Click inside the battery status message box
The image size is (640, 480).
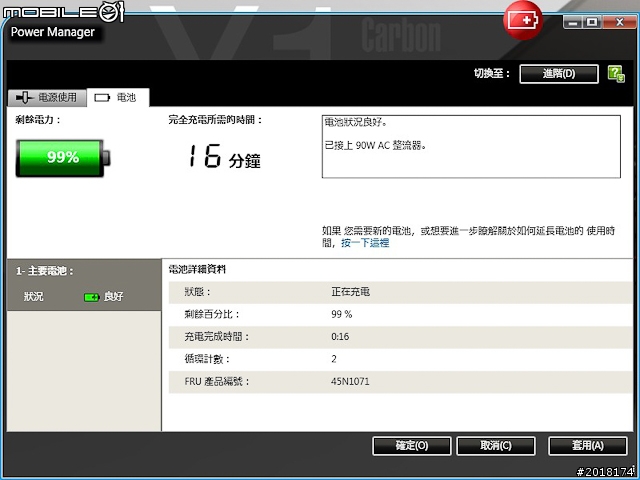point(471,147)
